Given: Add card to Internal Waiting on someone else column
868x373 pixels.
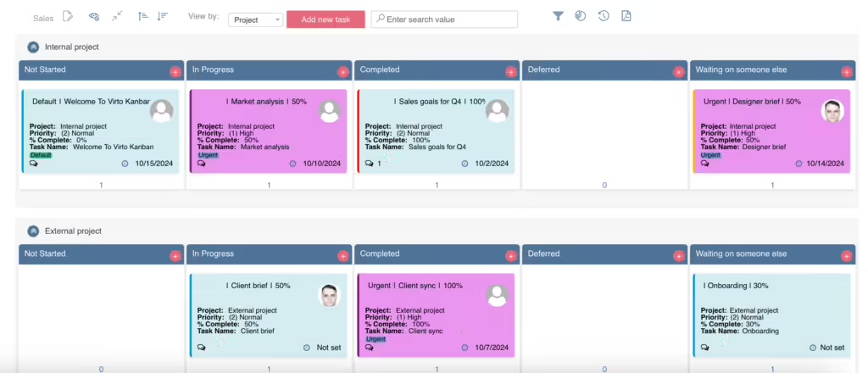Looking at the screenshot, I should [x=847, y=72].
